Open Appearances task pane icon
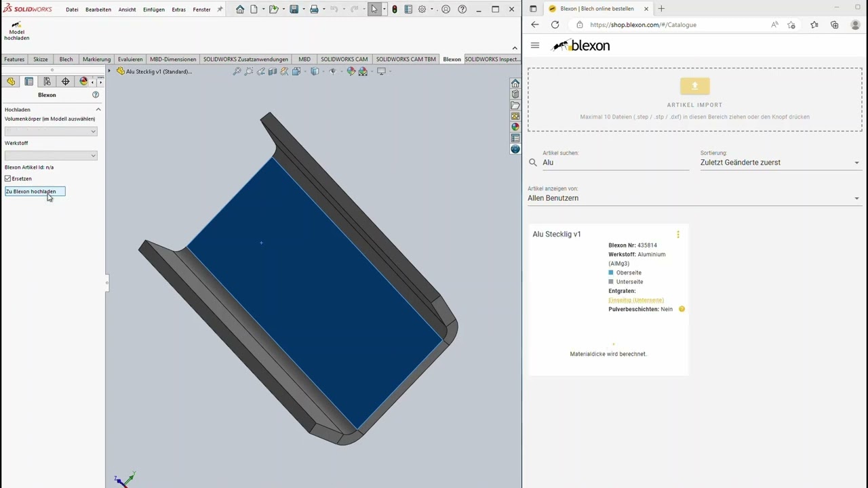The image size is (868, 488). 515,127
